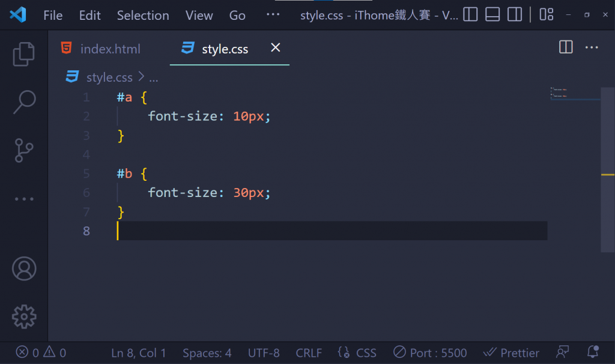Open the Selection menu

pyautogui.click(x=142, y=16)
